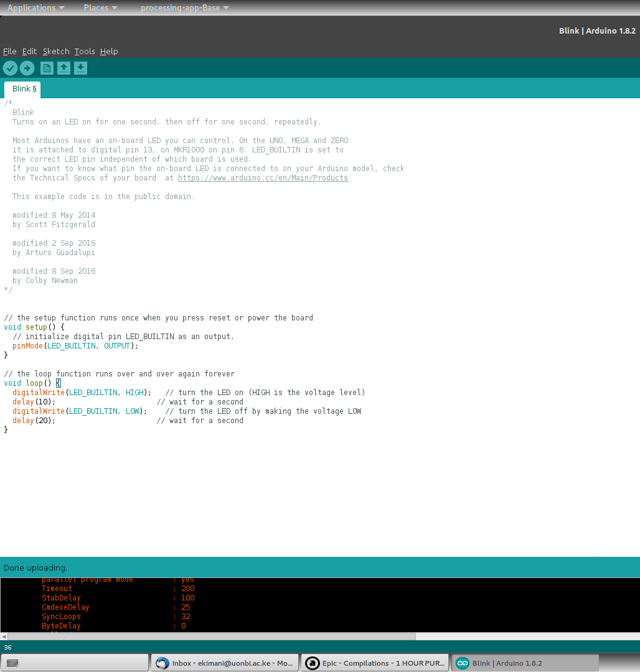Click 'This example code is in the public domain.'

tap(104, 197)
